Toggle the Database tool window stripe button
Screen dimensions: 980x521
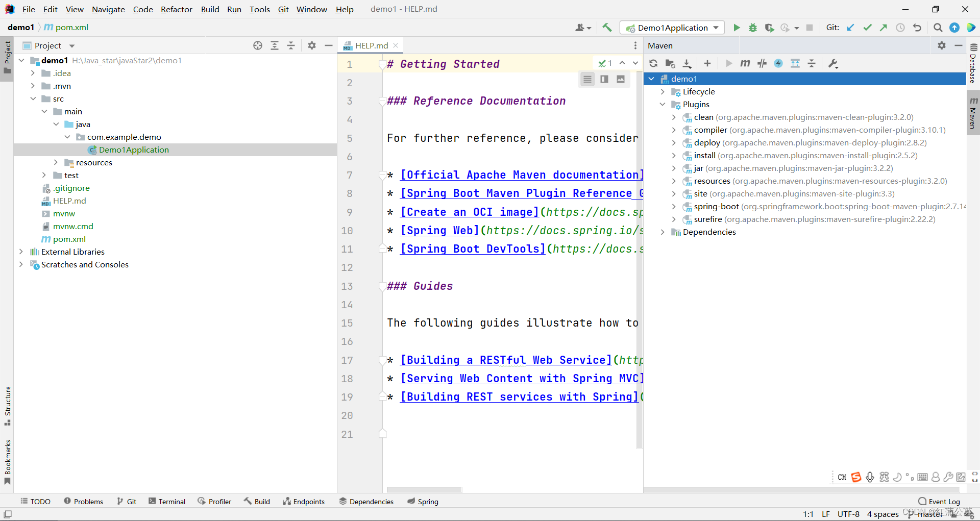(x=973, y=63)
